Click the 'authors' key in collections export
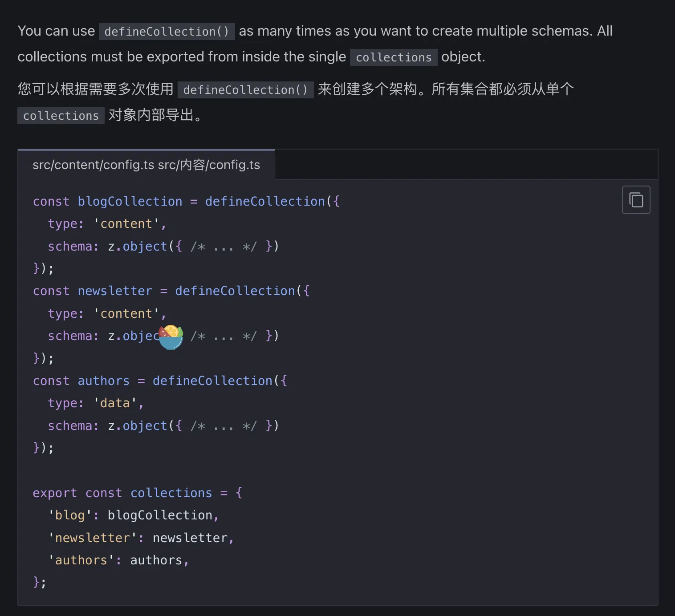Screen dimensions: 675x616 pyautogui.click(x=81, y=560)
